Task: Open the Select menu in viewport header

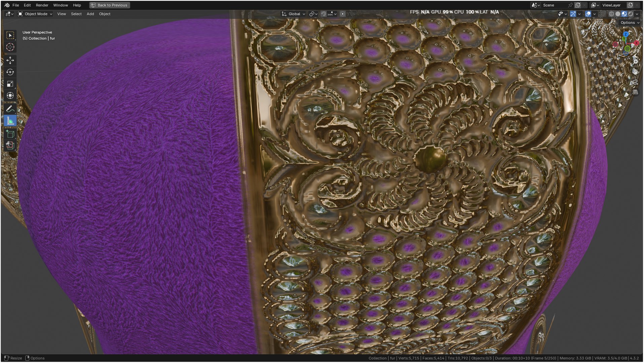Action: coord(76,14)
